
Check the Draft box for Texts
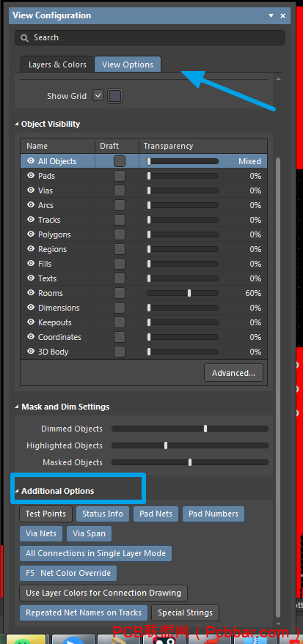tap(120, 278)
